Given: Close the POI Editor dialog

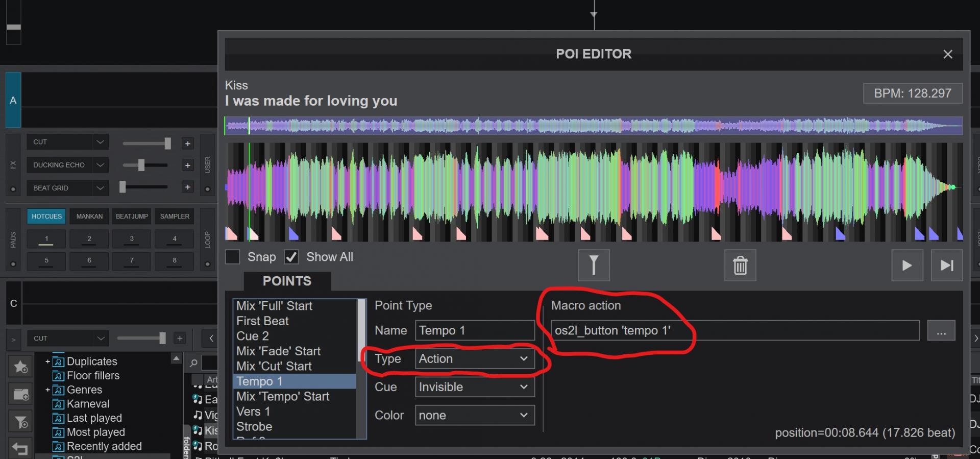Looking at the screenshot, I should pyautogui.click(x=948, y=54).
